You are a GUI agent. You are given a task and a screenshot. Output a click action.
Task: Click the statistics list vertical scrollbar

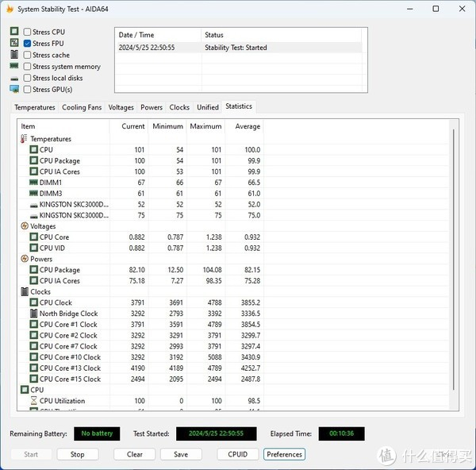point(454,259)
